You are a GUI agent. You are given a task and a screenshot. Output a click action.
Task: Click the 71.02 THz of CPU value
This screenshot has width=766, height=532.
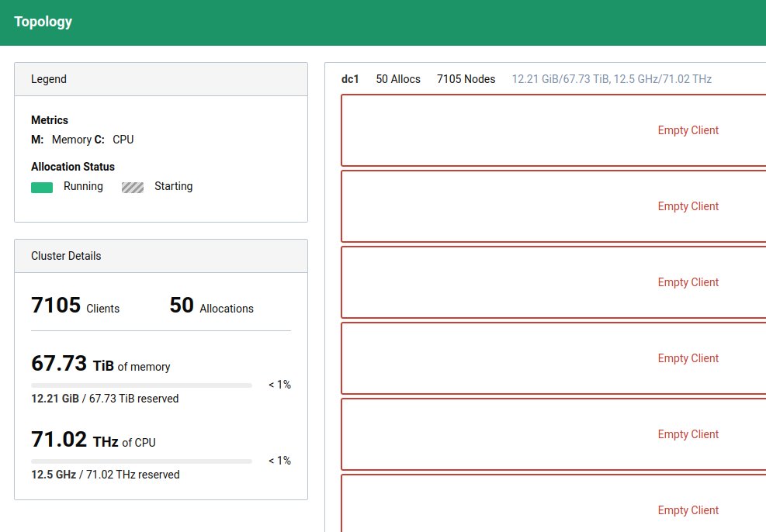click(93, 440)
